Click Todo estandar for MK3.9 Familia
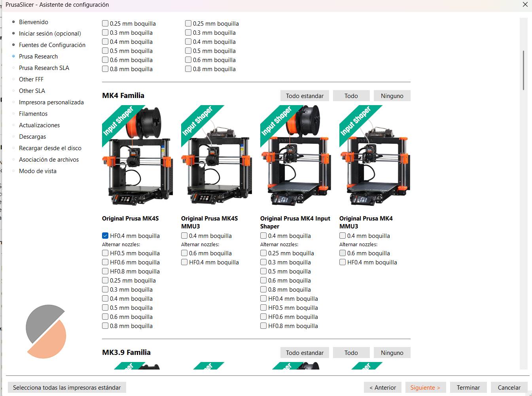Screen dimensions: 532x396 click(305, 353)
